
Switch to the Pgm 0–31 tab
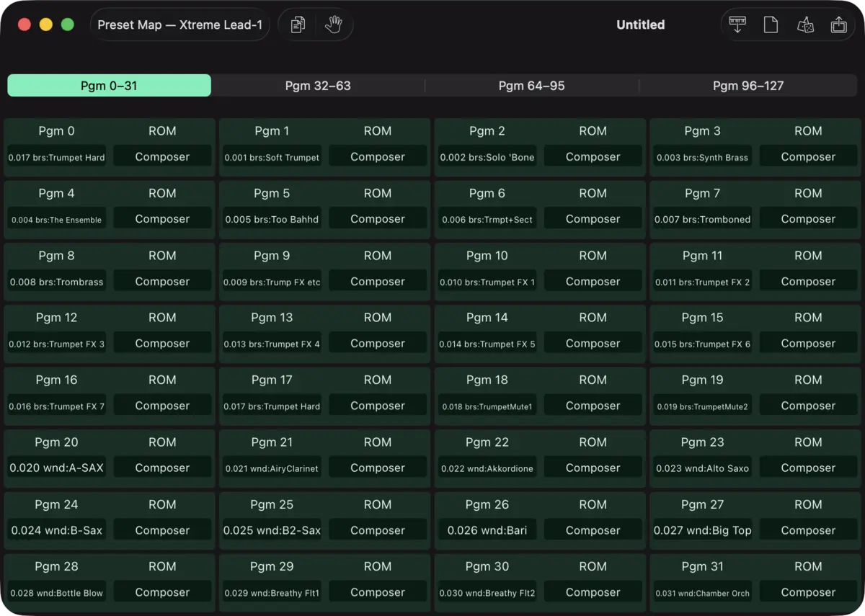[x=109, y=86]
